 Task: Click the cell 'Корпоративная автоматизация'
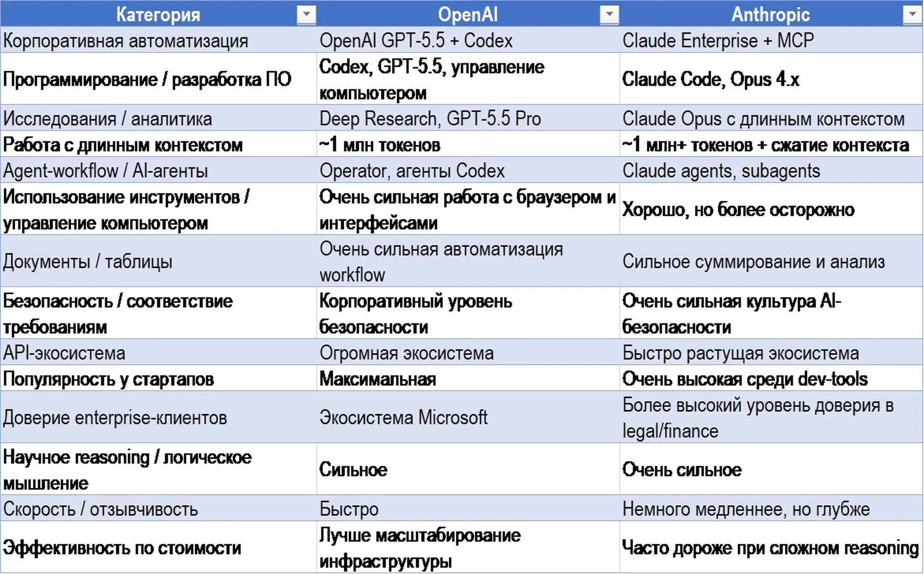[x=158, y=40]
